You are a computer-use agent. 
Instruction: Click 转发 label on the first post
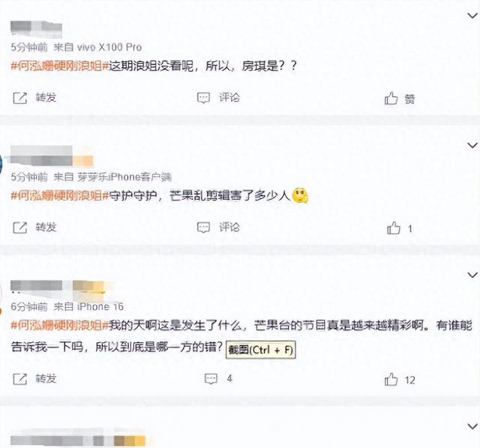46,98
